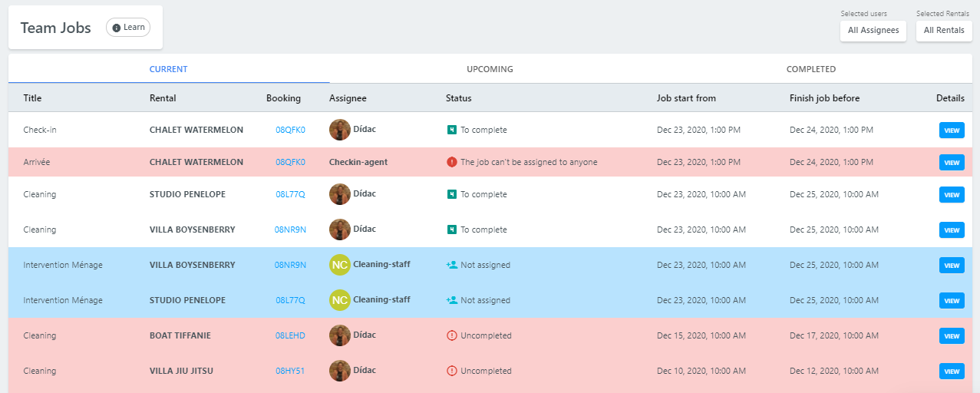The width and height of the screenshot is (980, 393).
Task: Open booking link 08HY51
Action: pos(290,371)
